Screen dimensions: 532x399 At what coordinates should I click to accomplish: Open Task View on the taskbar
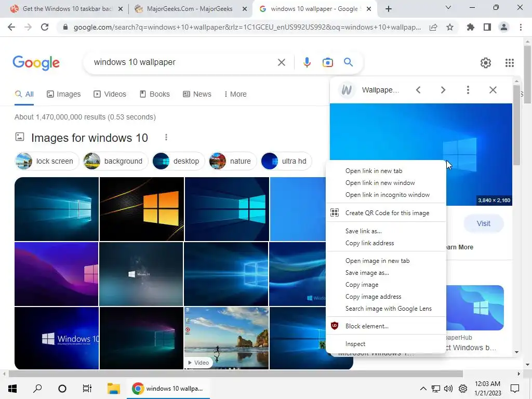tap(87, 389)
